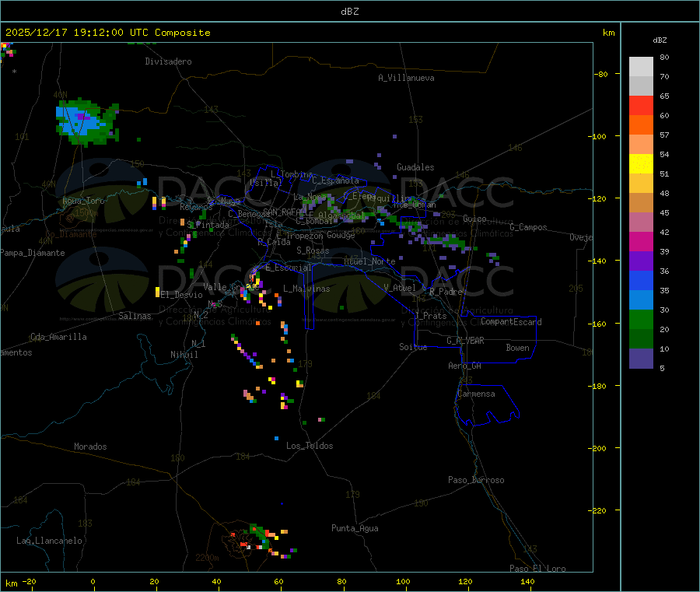
Task: Click the Nihuil map label
Action: (x=184, y=355)
